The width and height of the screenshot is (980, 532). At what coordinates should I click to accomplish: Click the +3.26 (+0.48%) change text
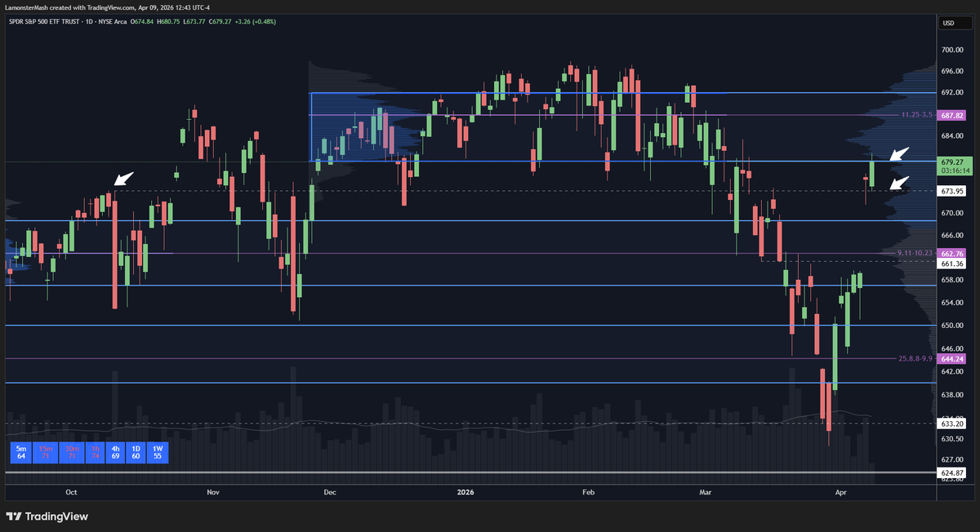point(256,21)
